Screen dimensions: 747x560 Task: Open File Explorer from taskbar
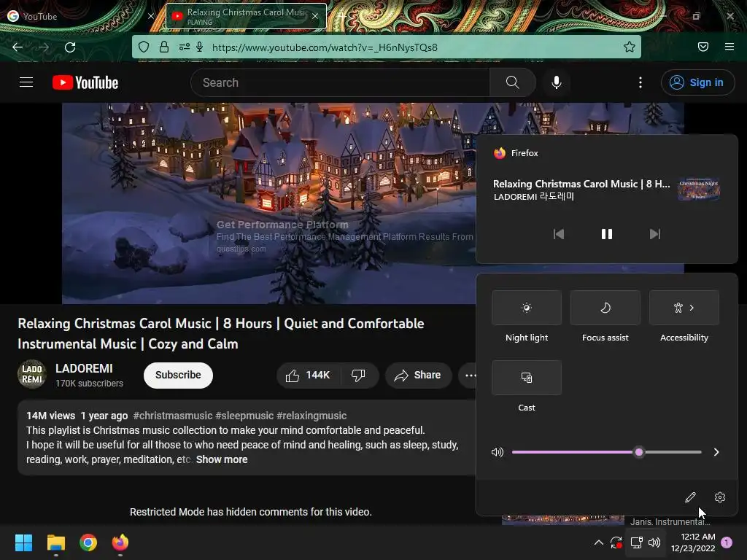pyautogui.click(x=55, y=542)
